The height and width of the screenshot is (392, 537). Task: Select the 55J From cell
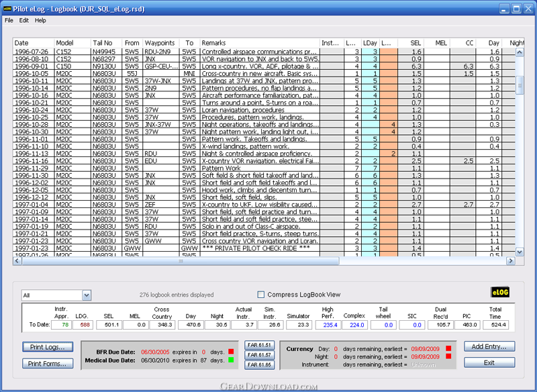132,74
